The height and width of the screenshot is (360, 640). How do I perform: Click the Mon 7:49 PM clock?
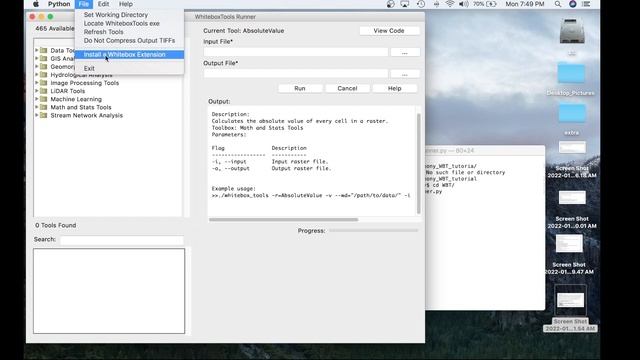point(524,4)
